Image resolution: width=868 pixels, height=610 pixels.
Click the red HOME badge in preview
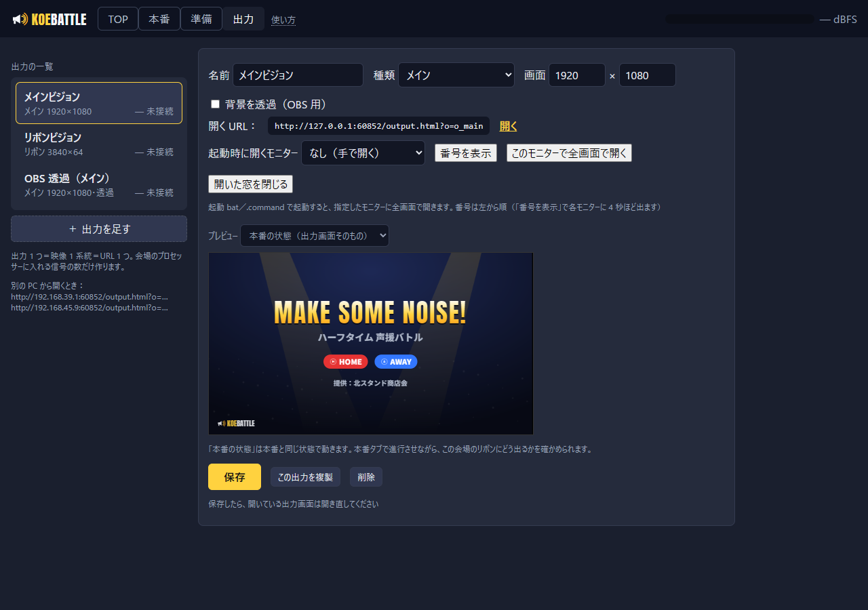pos(346,362)
